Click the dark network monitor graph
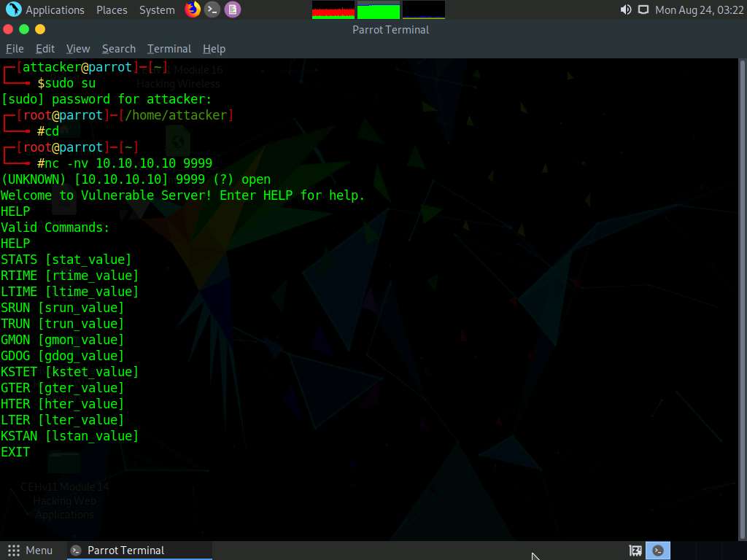Screen dimensions: 747x560 click(424, 10)
